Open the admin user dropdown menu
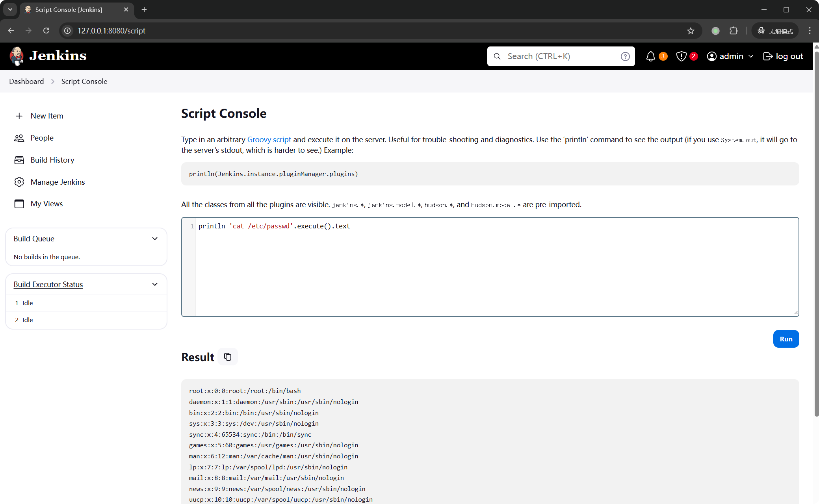 (x=750, y=56)
